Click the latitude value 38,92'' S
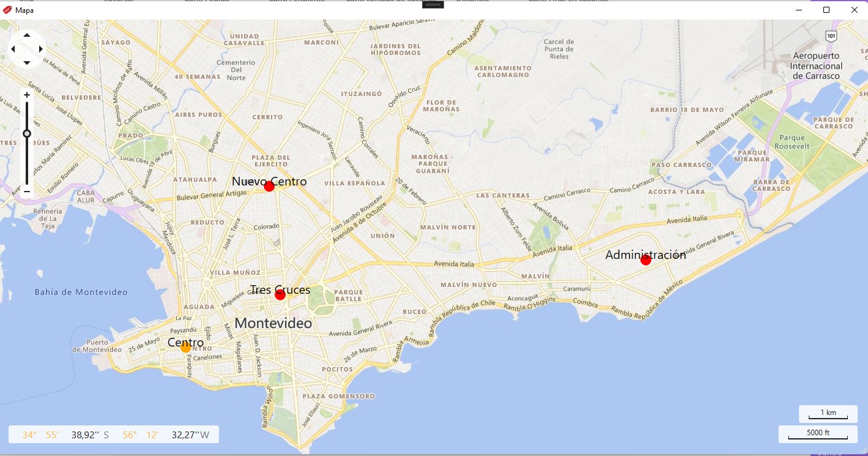This screenshot has height=456, width=868. pos(90,435)
